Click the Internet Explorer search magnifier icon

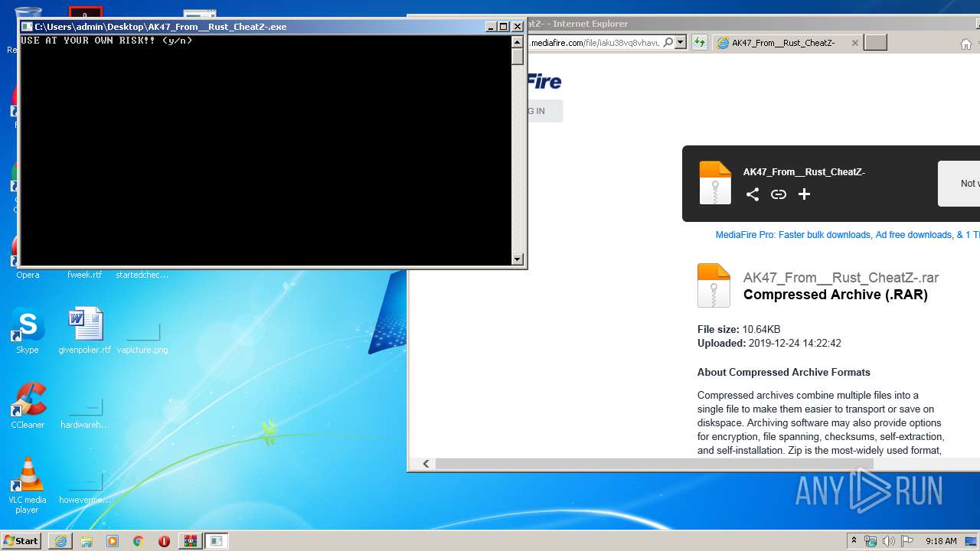click(x=668, y=43)
